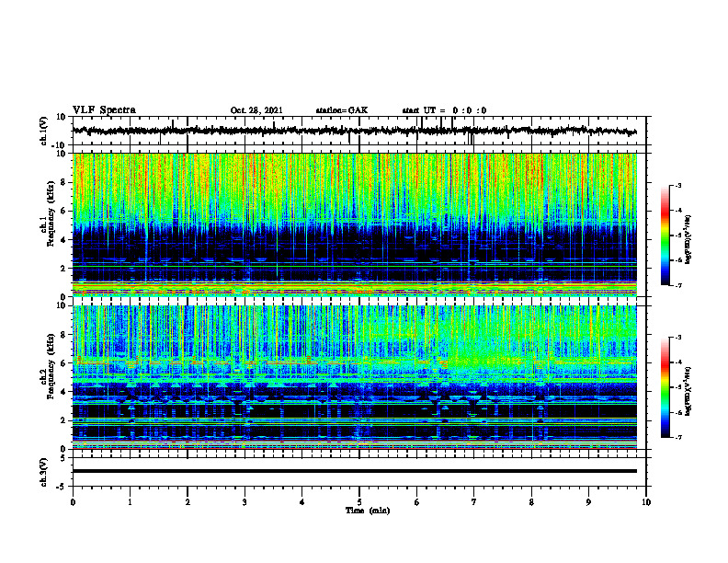Click the date text "Oct. 28, 2021"
The width and height of the screenshot is (728, 563).
pos(256,110)
